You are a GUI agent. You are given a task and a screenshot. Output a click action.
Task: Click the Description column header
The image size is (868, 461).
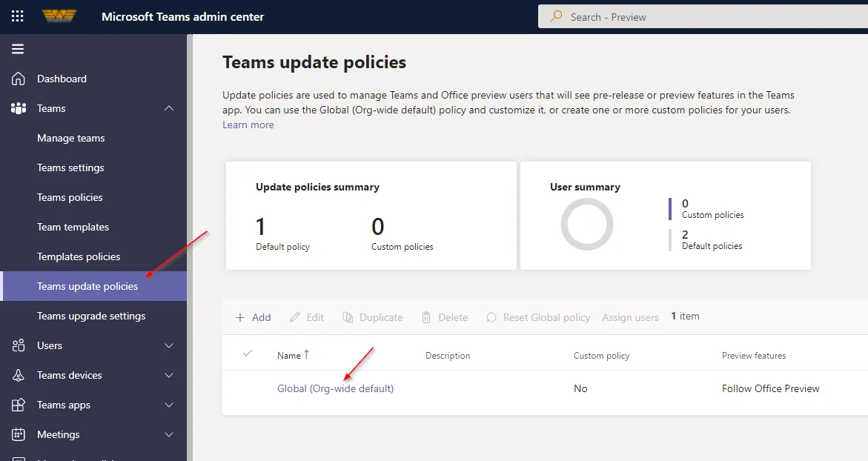[x=448, y=356]
